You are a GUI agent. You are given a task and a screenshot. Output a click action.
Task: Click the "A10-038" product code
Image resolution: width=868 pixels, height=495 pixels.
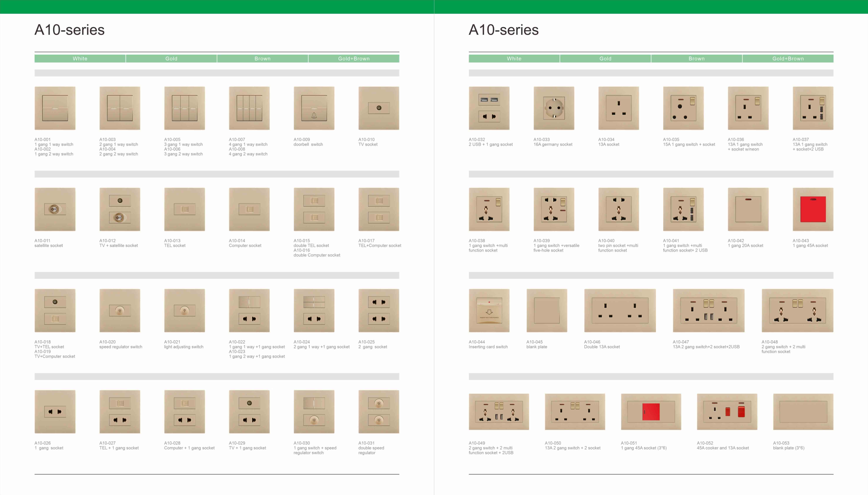(x=477, y=241)
